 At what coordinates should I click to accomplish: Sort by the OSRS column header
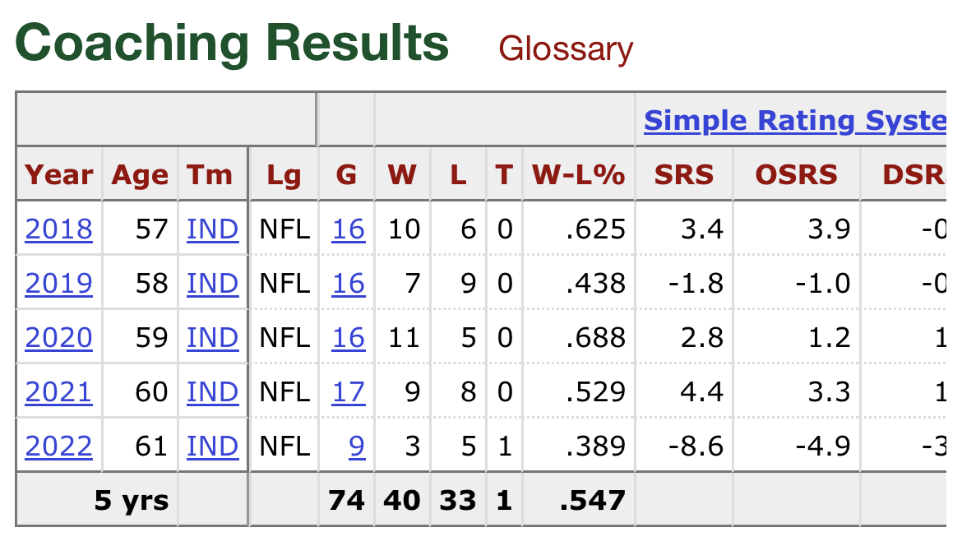tap(796, 174)
